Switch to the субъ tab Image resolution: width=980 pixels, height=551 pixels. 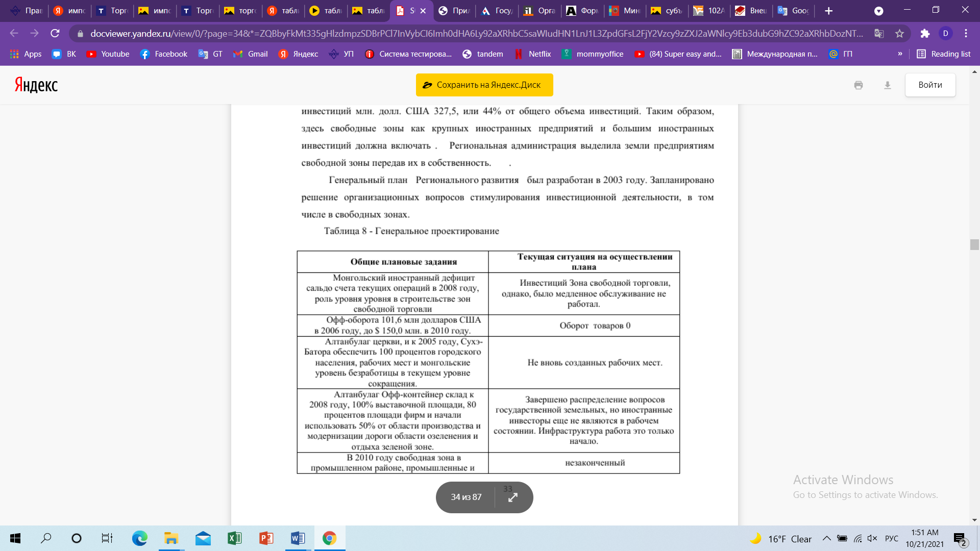point(667,11)
